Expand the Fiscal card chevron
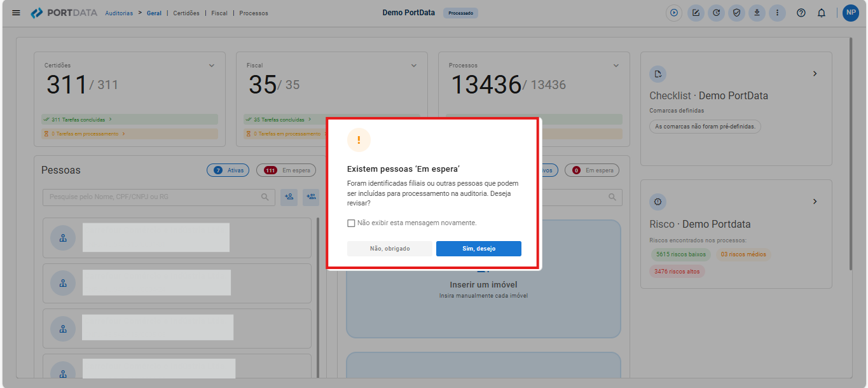The image size is (868, 388). tap(414, 66)
